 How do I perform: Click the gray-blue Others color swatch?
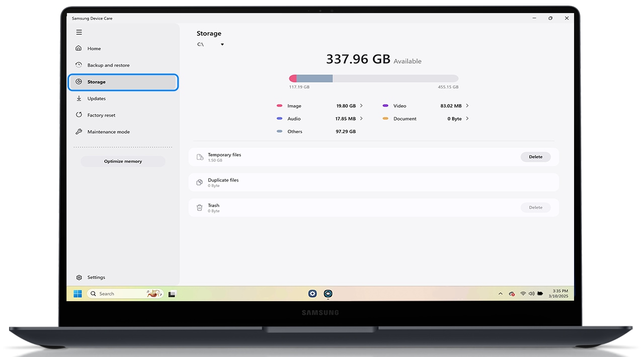279,131
